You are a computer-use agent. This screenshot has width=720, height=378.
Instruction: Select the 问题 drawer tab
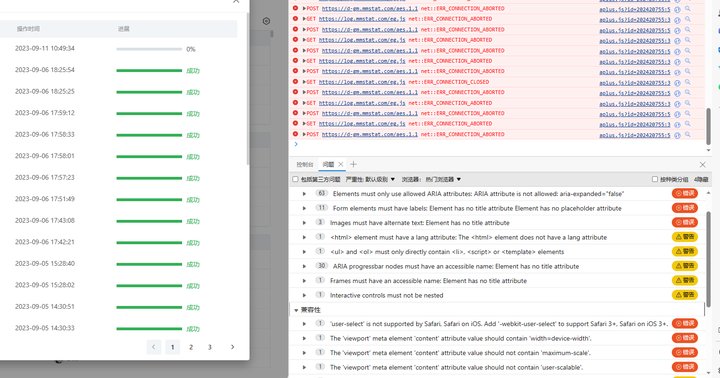tap(328, 164)
